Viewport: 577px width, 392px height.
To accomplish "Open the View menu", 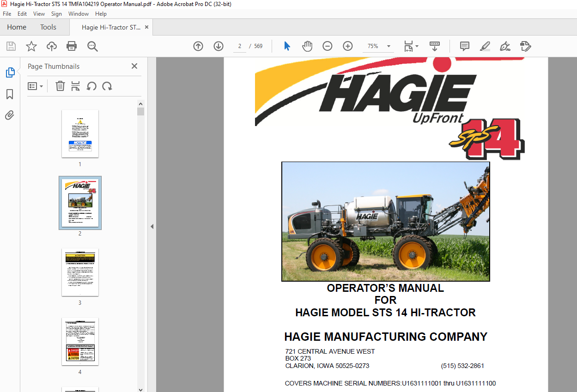I will pyautogui.click(x=39, y=14).
